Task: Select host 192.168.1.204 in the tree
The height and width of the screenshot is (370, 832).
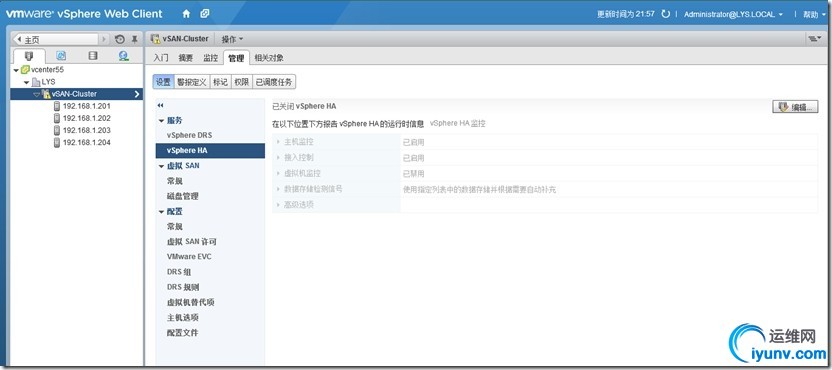Action: [x=86, y=142]
